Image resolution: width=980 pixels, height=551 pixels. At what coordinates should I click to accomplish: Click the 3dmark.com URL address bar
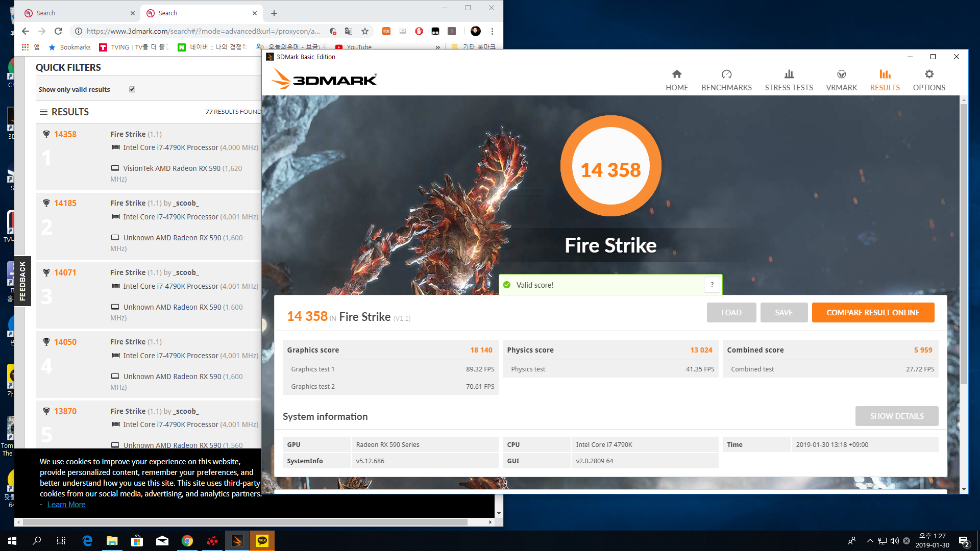(x=203, y=31)
